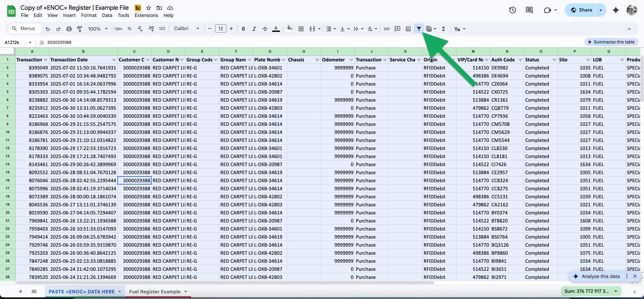Screen dimensions: 644x299
Task: Open the Google Sheets home icon
Action: click(11, 11)
